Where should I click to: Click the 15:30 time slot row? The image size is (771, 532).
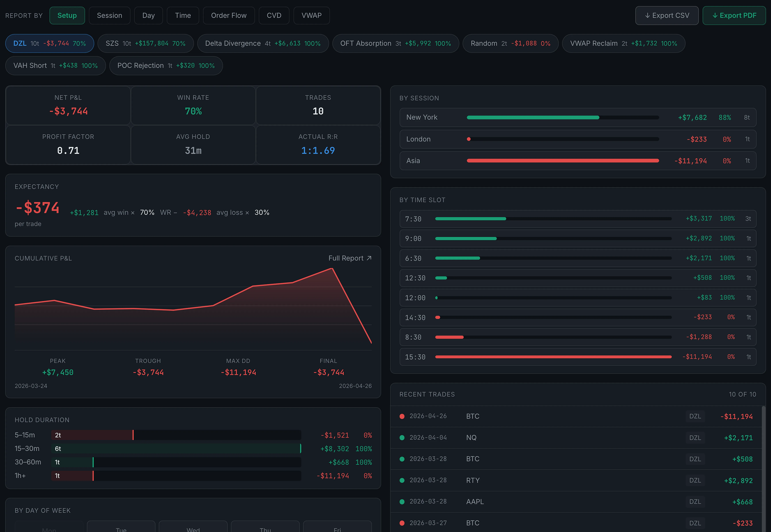pos(578,357)
